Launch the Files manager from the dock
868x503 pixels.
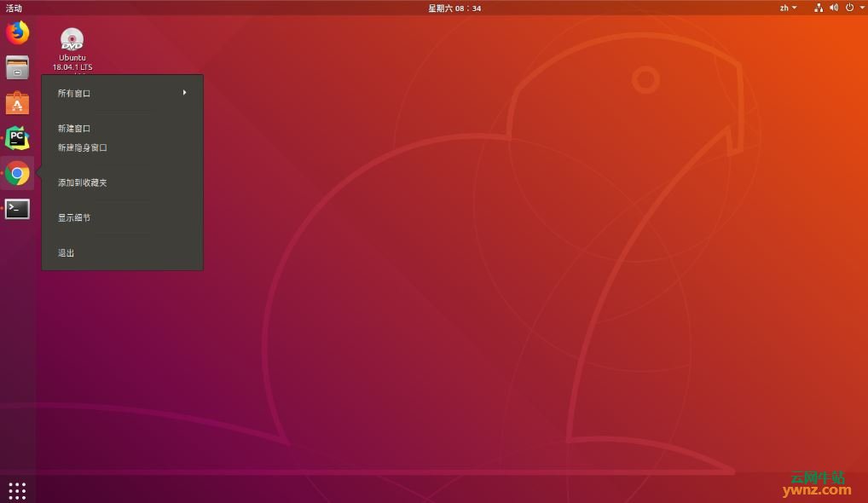click(x=17, y=68)
